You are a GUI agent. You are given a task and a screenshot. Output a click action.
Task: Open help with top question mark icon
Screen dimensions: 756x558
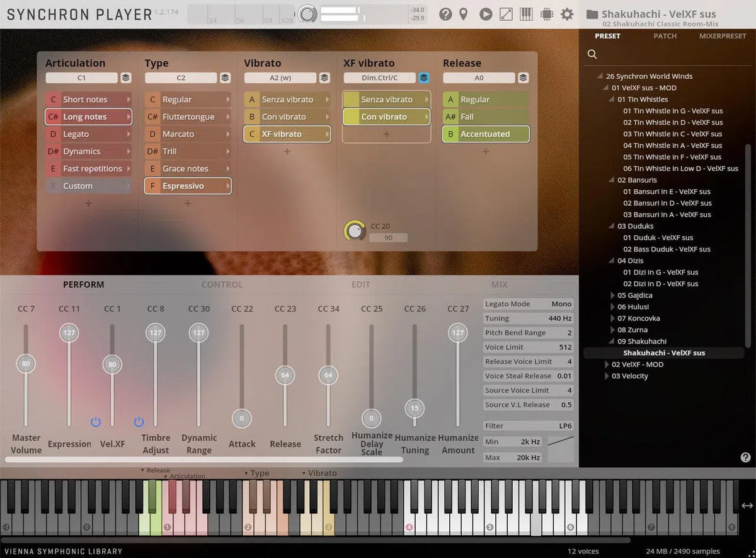click(445, 14)
